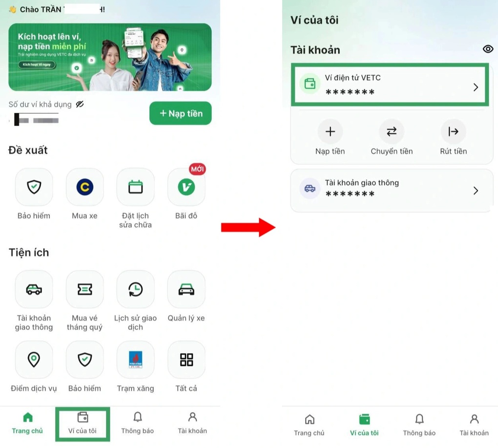Tap the Chuyển tiền transfer icon
The image size is (498, 448).
(x=392, y=131)
